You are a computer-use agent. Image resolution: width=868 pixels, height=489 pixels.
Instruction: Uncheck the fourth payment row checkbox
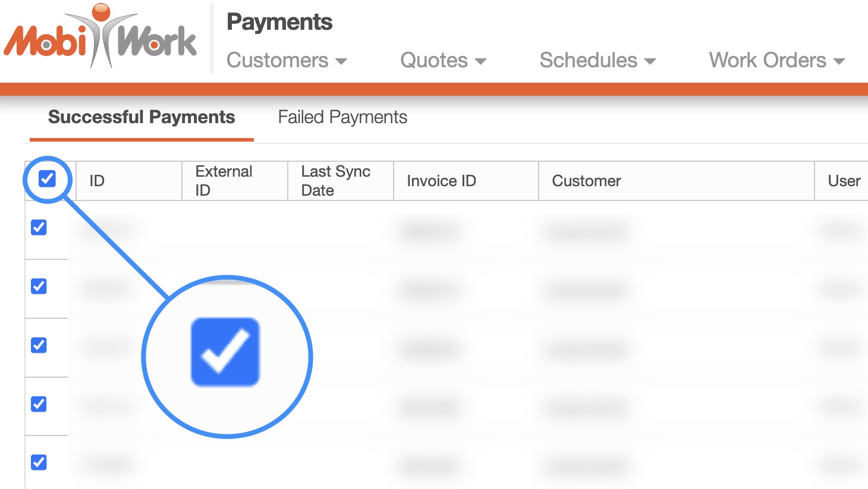click(39, 404)
